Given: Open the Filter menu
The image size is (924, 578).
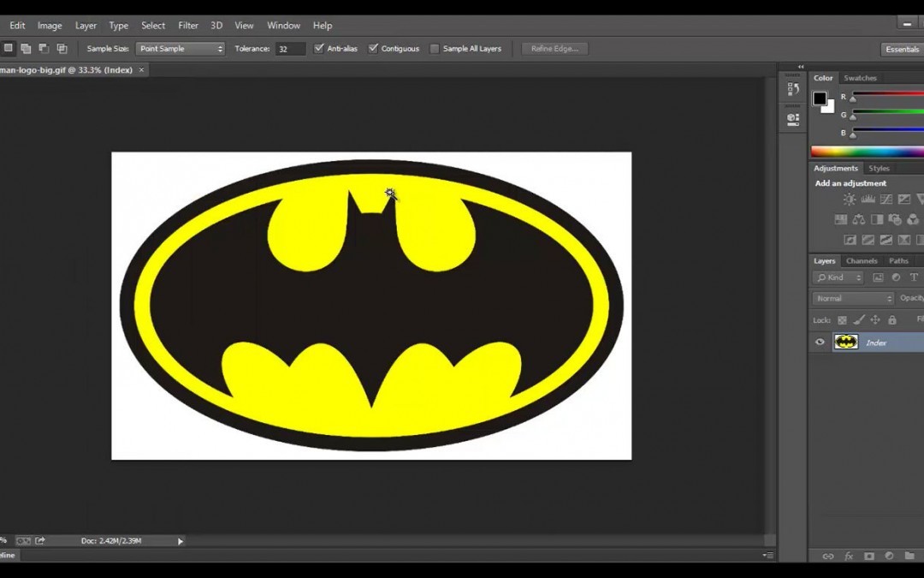Looking at the screenshot, I should 188,26.
